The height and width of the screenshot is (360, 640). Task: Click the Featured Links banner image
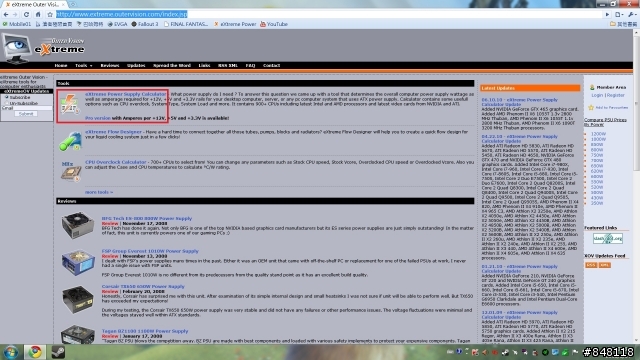(607, 238)
